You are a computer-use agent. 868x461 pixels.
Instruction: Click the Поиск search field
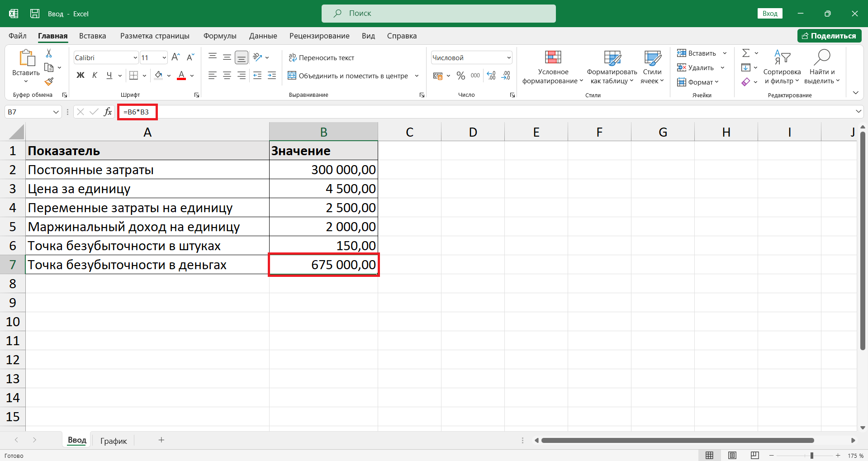pyautogui.click(x=439, y=14)
